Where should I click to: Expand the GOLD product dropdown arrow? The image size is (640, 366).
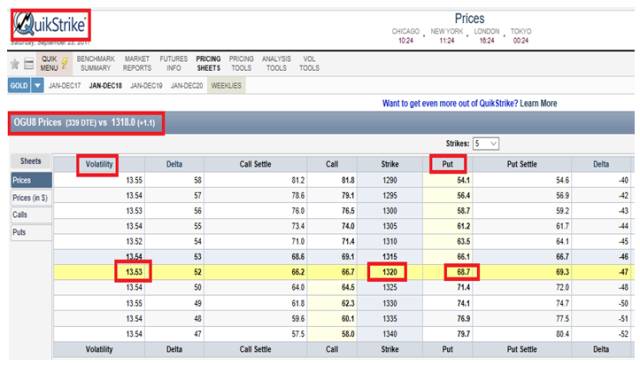[x=37, y=86]
